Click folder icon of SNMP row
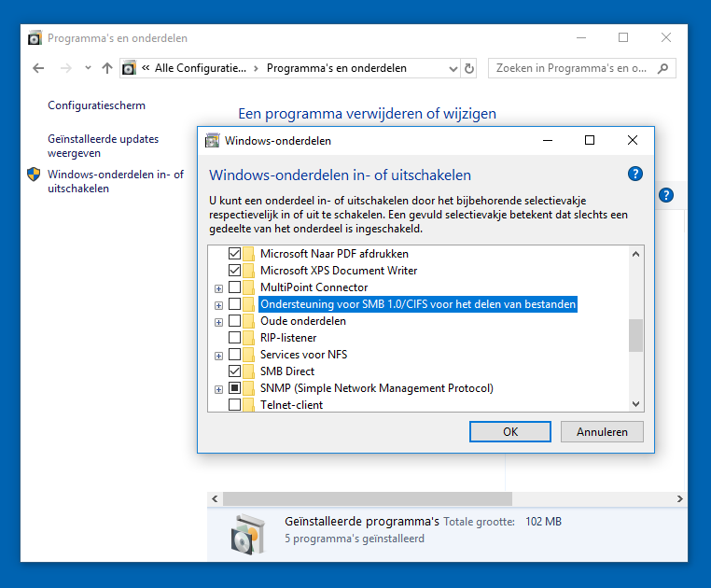The height and width of the screenshot is (588, 711). [248, 388]
